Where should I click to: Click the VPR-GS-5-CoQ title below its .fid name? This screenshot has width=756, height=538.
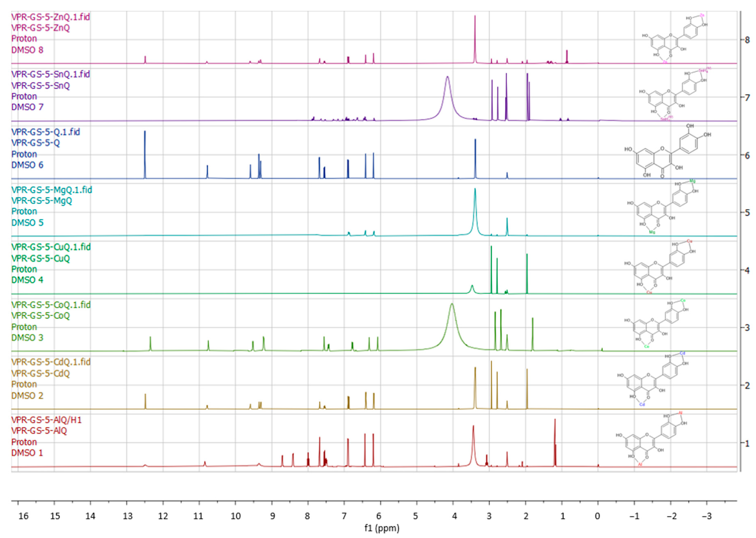(40, 316)
